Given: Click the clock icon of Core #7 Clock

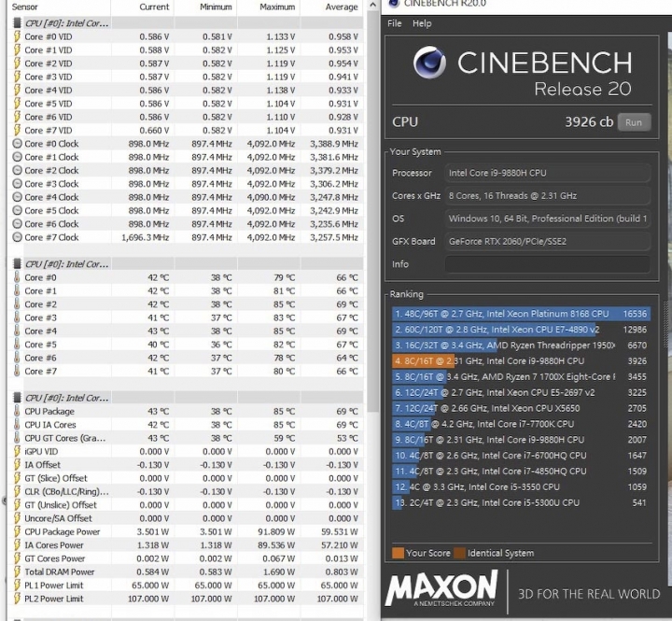Looking at the screenshot, I should (x=17, y=237).
